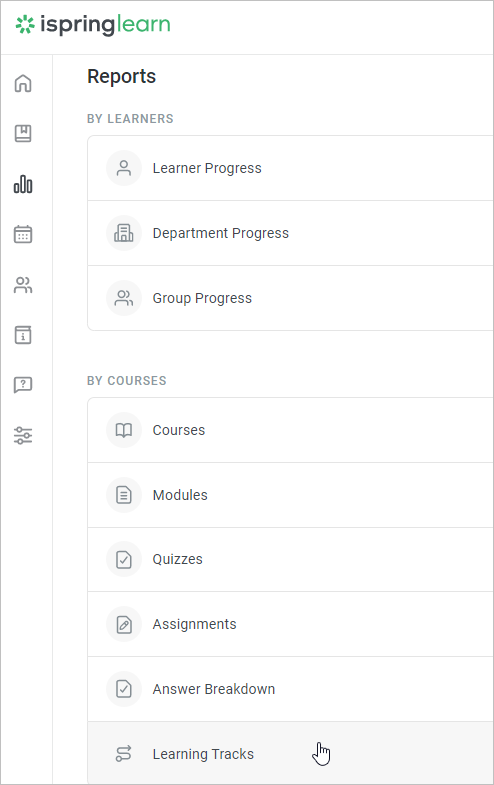The height and width of the screenshot is (785, 494).
Task: Click the Department Progress building icon
Action: tap(124, 233)
